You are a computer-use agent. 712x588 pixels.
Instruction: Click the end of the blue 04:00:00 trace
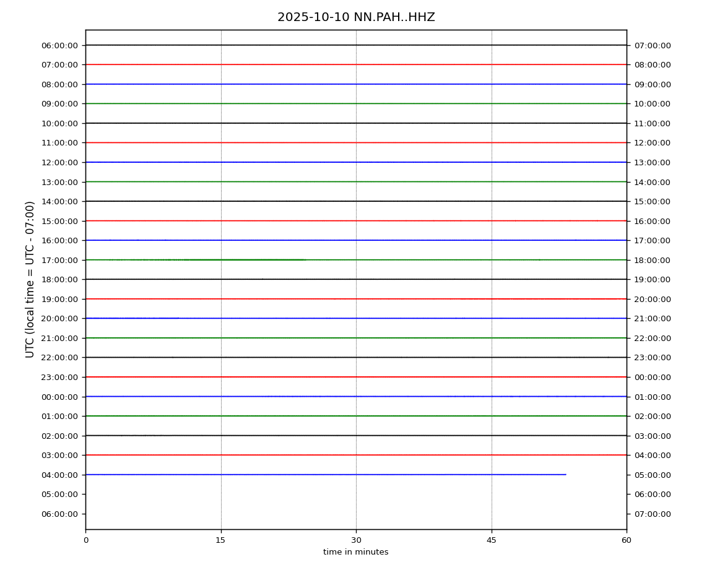tap(565, 475)
